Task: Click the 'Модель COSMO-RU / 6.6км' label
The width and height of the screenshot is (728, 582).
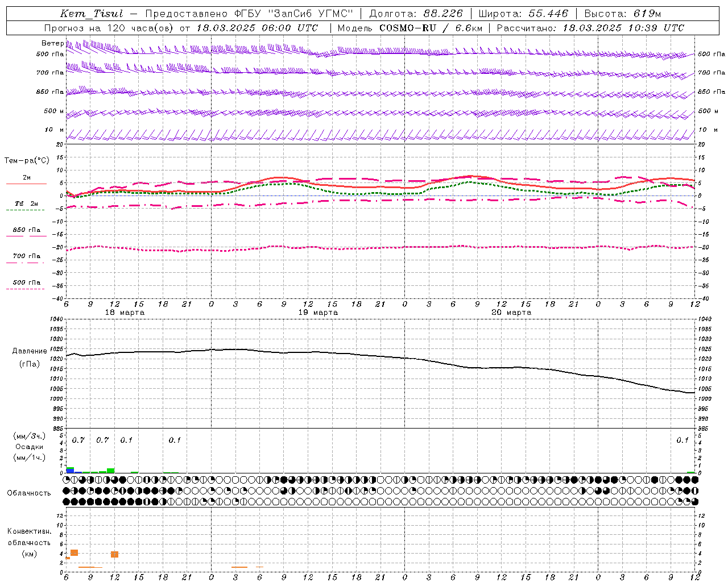Action: click(x=410, y=28)
